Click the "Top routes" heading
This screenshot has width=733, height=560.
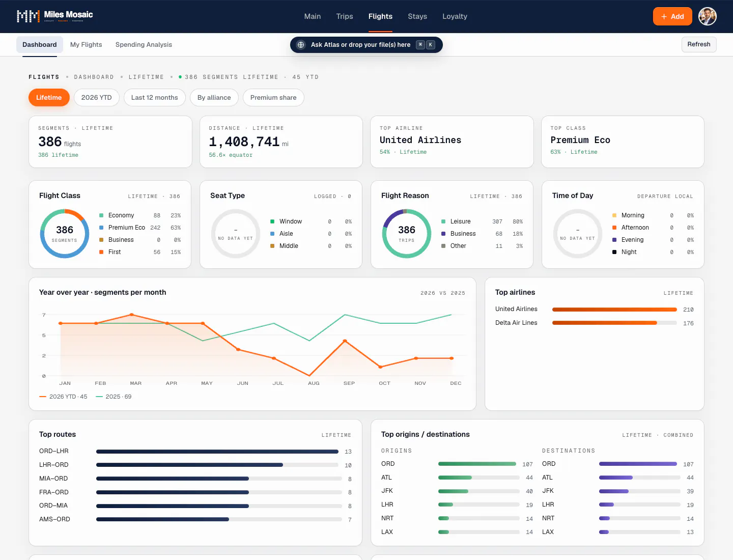tap(58, 434)
